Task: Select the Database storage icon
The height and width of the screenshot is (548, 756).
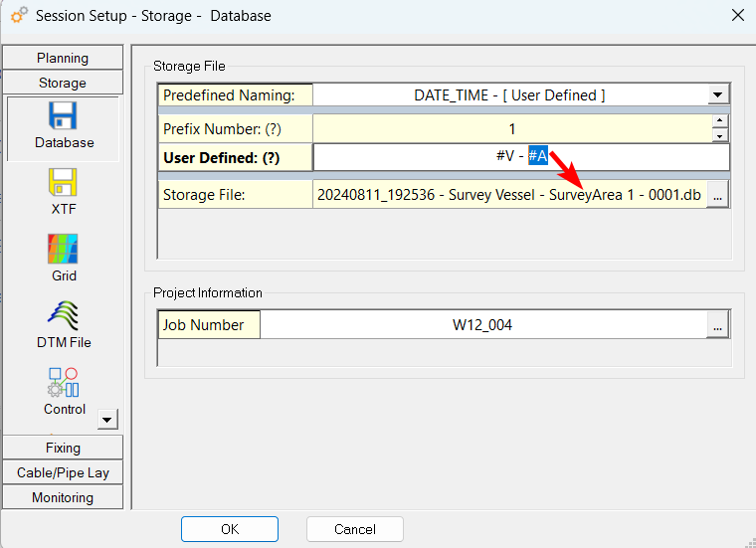Action: tap(64, 117)
